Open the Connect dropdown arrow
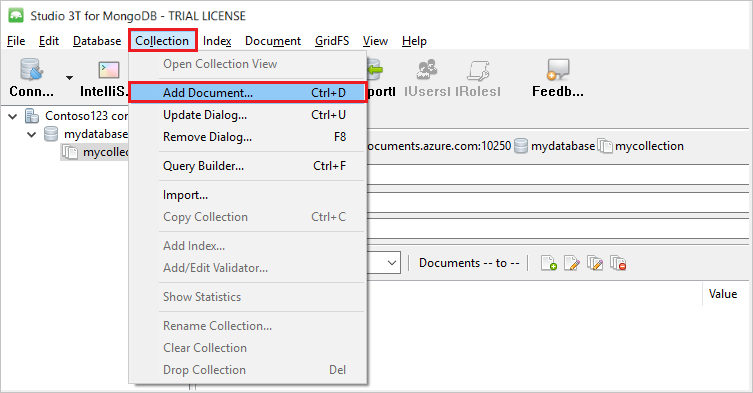Screen dimensions: 753x393 coord(70,77)
